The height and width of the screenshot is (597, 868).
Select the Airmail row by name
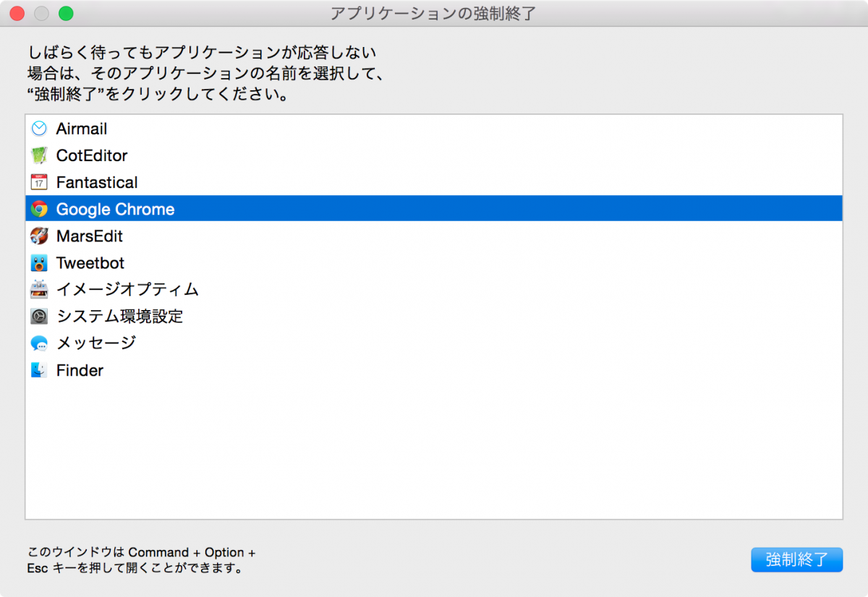tap(82, 129)
